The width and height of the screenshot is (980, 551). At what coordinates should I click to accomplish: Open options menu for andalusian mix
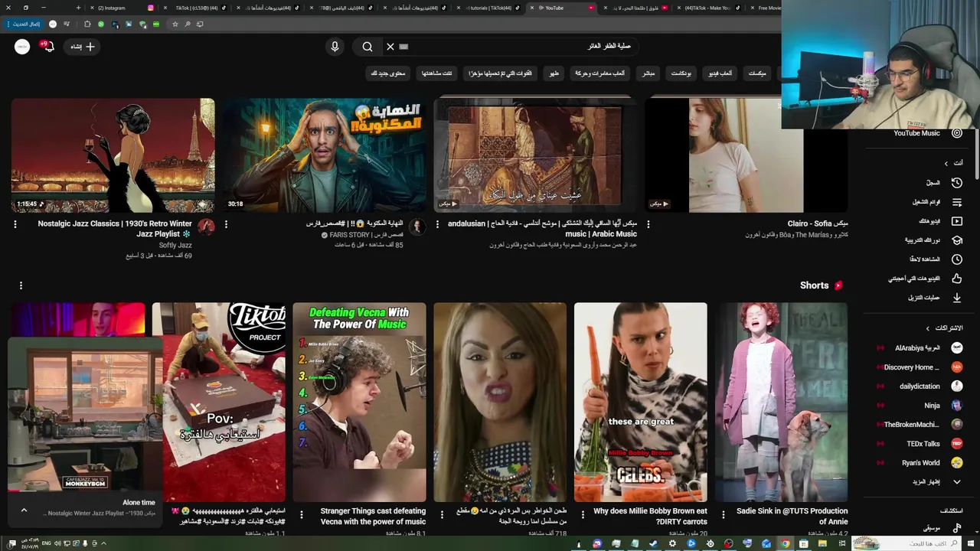[x=437, y=224]
